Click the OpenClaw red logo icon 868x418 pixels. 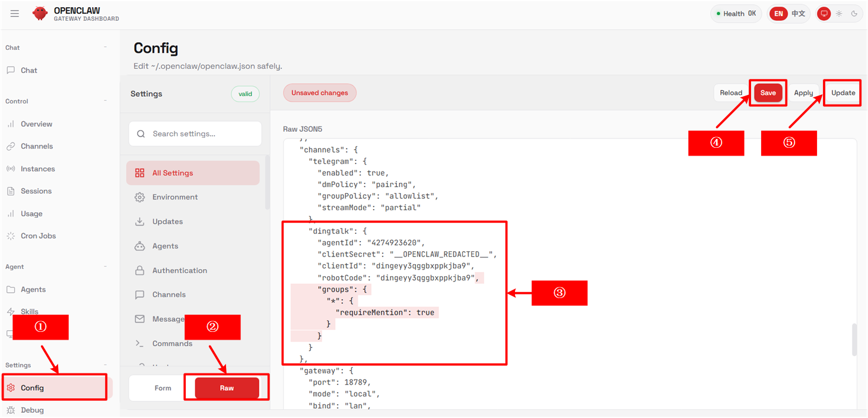[x=40, y=14]
